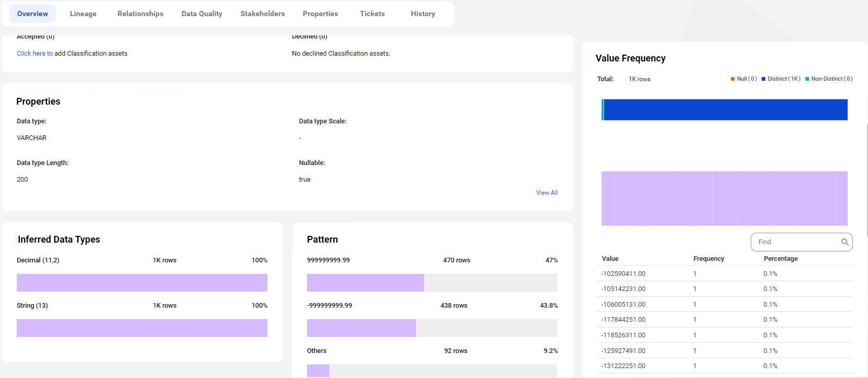868x378 pixels.
Task: Click View All in Properties section
Action: (547, 193)
